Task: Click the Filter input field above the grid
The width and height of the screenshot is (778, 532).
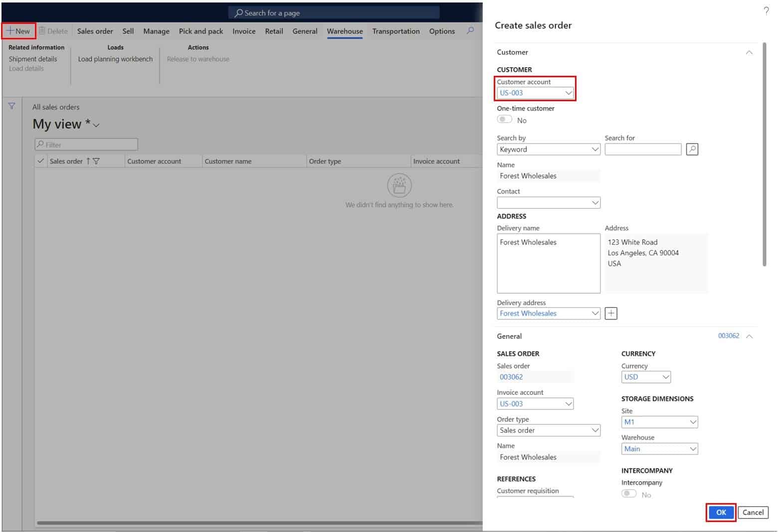Action: pyautogui.click(x=86, y=144)
